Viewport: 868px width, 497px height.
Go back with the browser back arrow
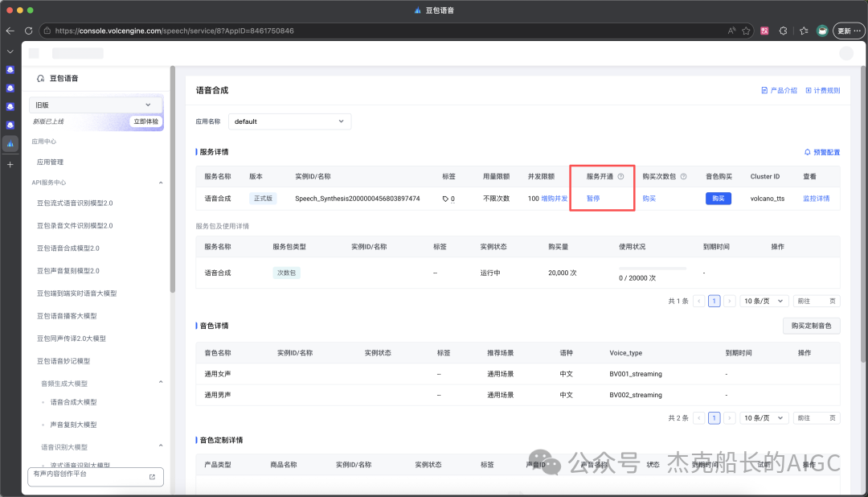(x=10, y=31)
